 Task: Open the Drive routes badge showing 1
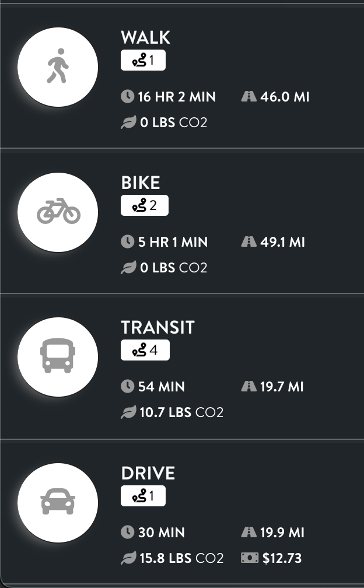(143, 496)
